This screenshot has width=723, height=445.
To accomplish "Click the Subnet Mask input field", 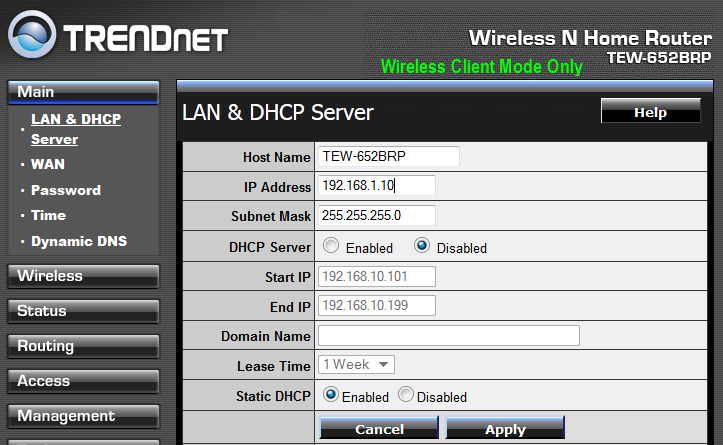I will (377, 215).
